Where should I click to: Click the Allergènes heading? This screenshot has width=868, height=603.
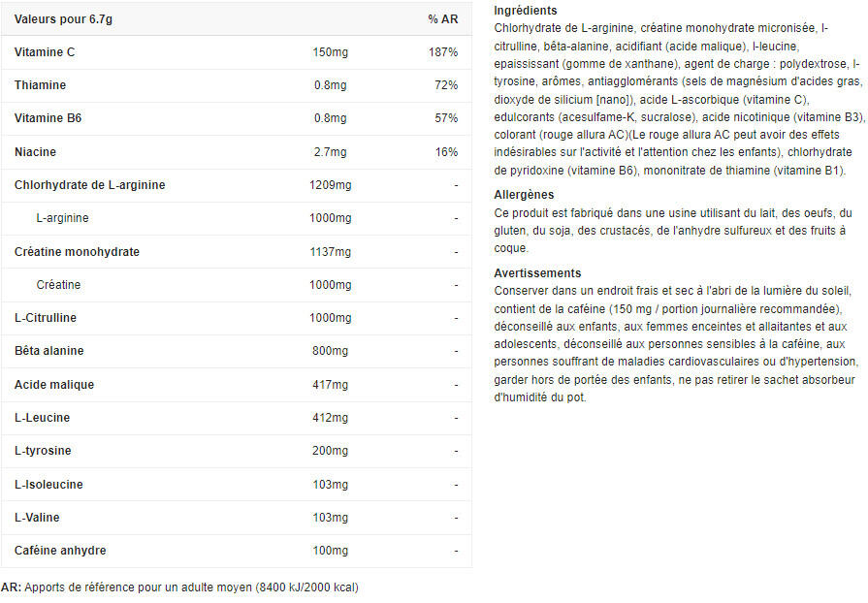(524, 195)
